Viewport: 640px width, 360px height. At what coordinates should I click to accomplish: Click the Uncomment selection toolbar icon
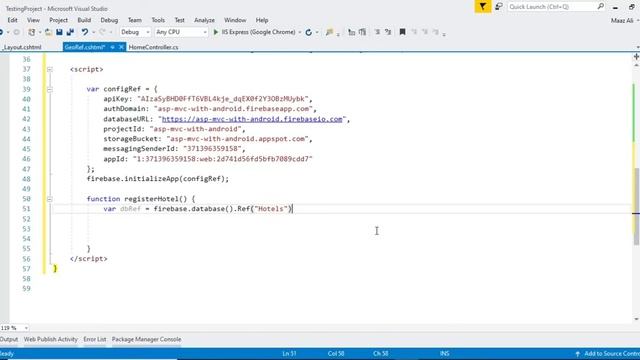388,32
